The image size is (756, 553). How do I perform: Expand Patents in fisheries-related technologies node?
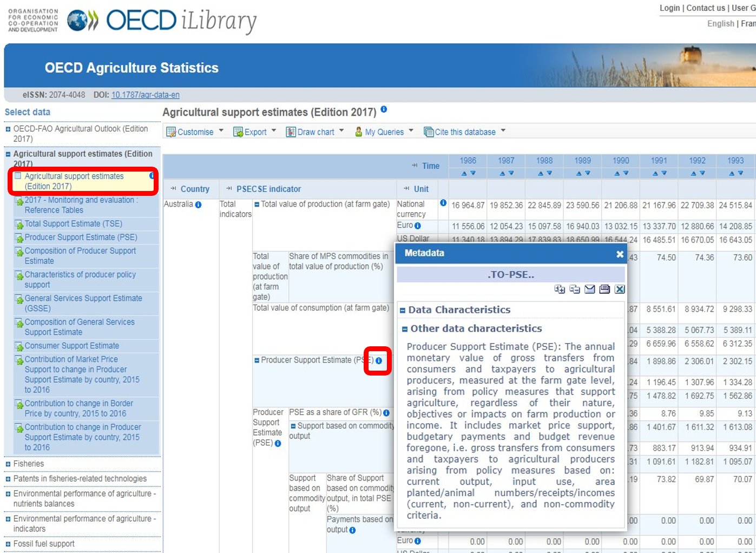click(x=8, y=479)
